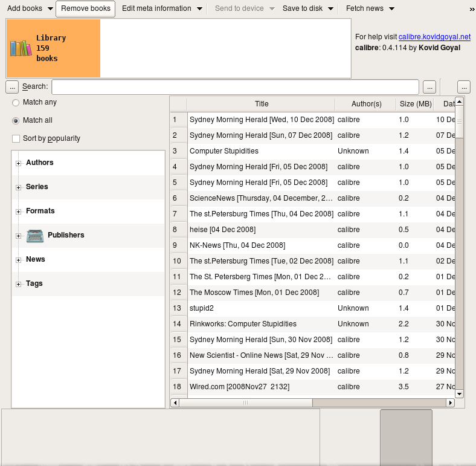Select 'NK-News [Thu, 04 Dec 2008]' row

[262, 245]
